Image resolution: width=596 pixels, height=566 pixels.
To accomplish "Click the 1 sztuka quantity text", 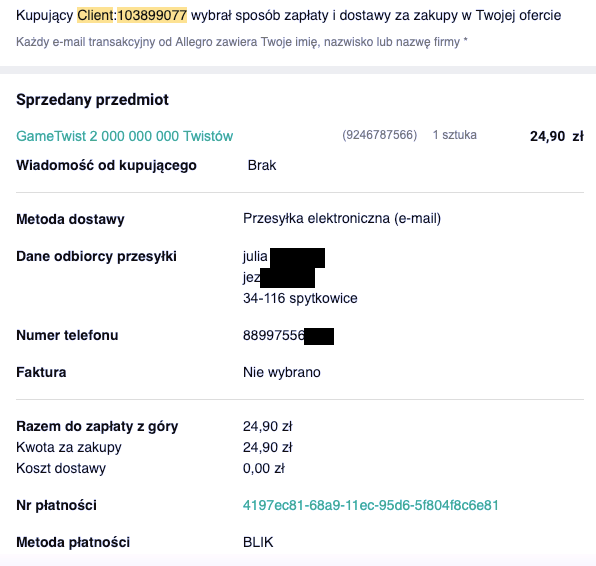I will pos(455,135).
